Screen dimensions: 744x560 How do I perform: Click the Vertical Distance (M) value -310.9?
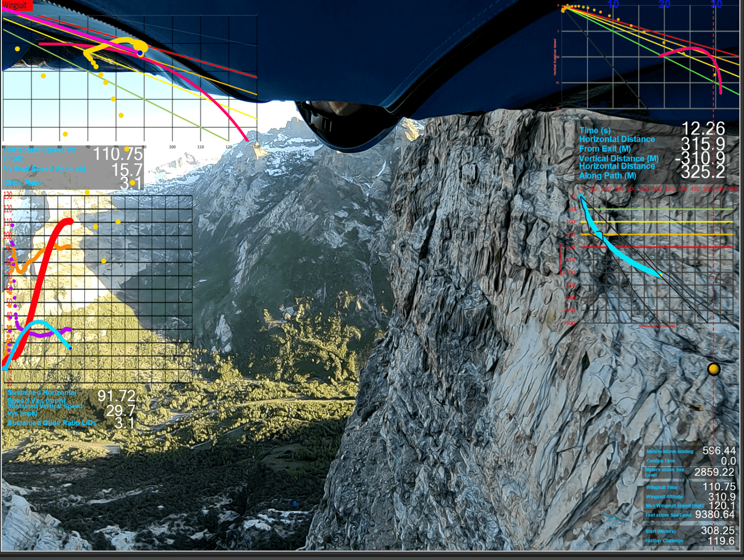700,158
